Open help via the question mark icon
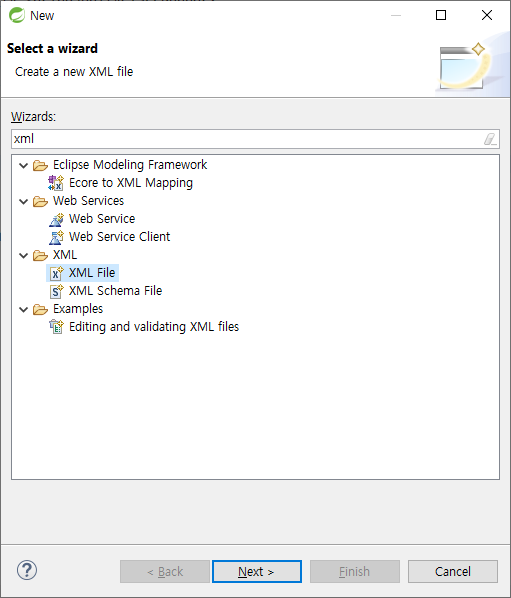511x598 pixels. [27, 571]
